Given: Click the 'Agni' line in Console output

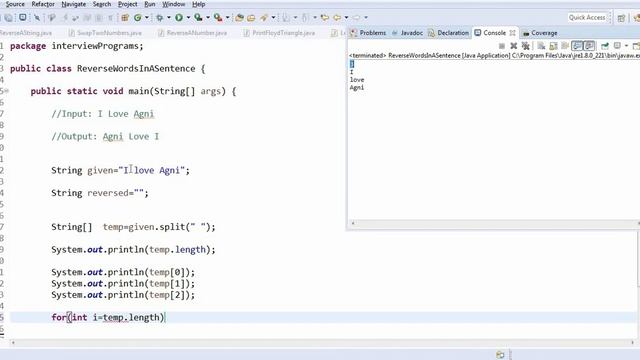Looking at the screenshot, I should 357,87.
